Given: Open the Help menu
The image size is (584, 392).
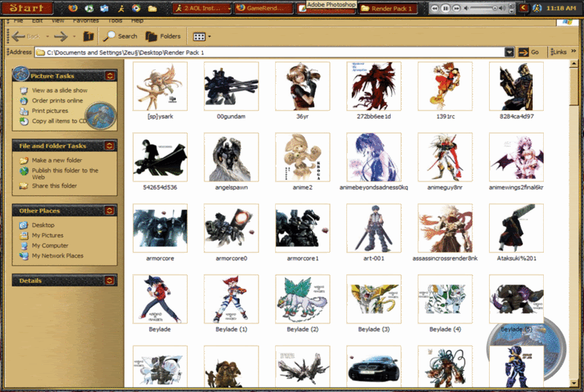Looking at the screenshot, I should pos(137,21).
